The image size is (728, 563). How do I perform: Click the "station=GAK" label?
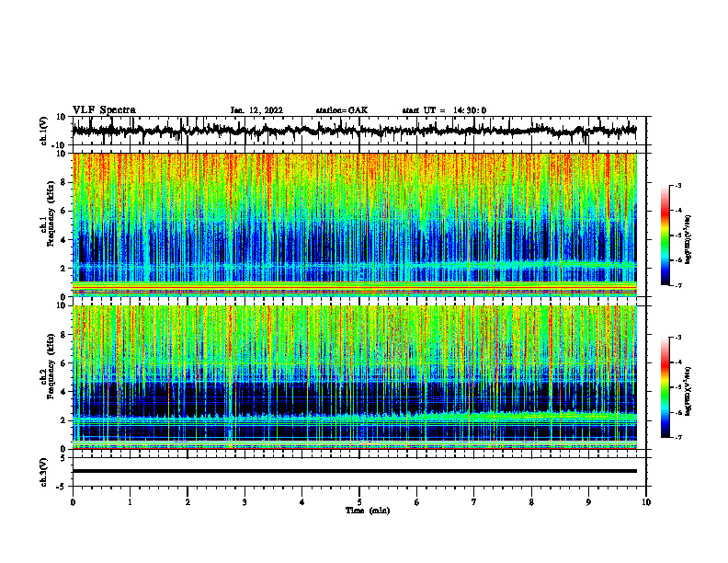(342, 110)
